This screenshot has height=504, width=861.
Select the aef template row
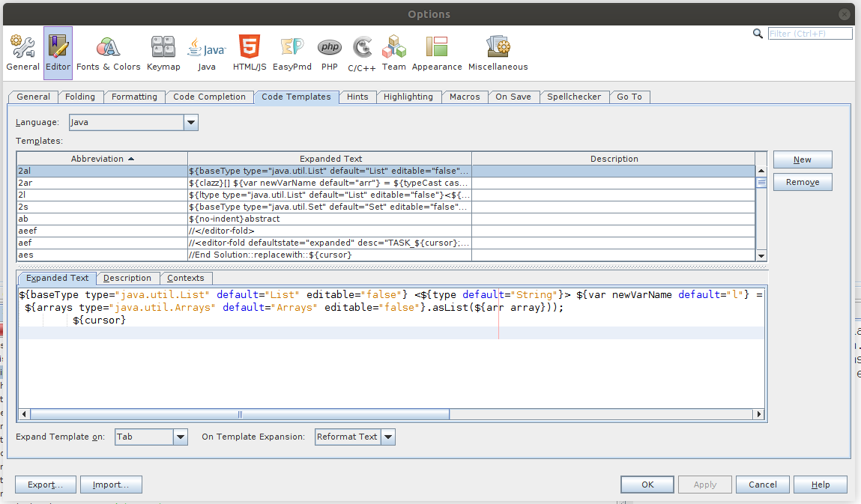coord(386,243)
